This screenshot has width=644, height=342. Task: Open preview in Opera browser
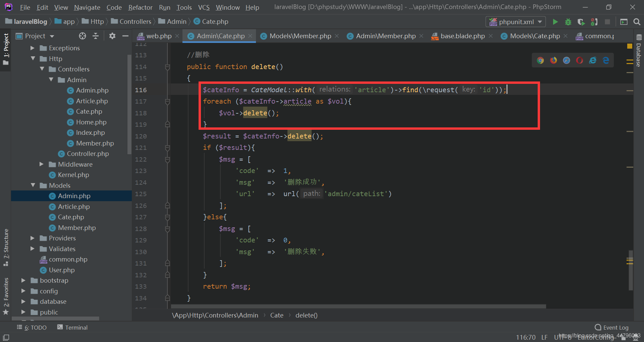click(580, 60)
